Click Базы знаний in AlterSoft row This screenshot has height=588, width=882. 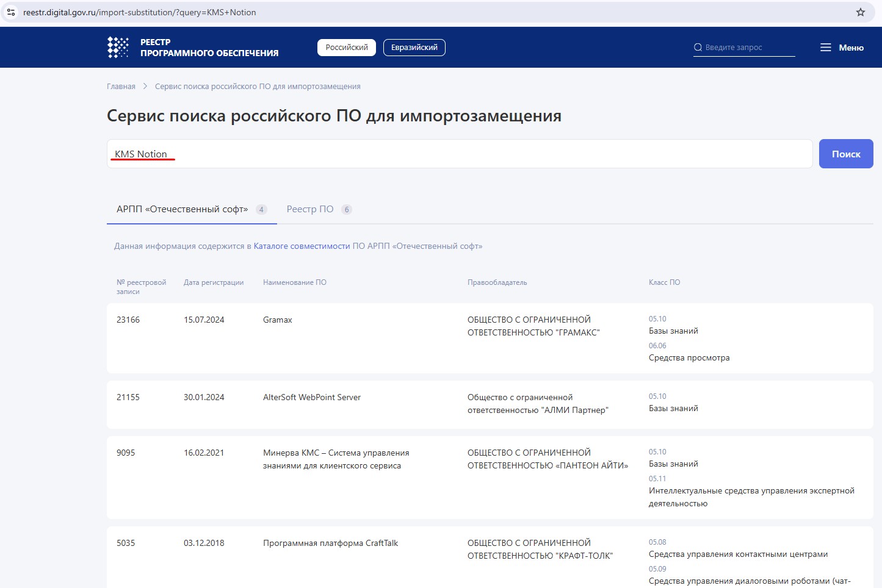(x=673, y=409)
